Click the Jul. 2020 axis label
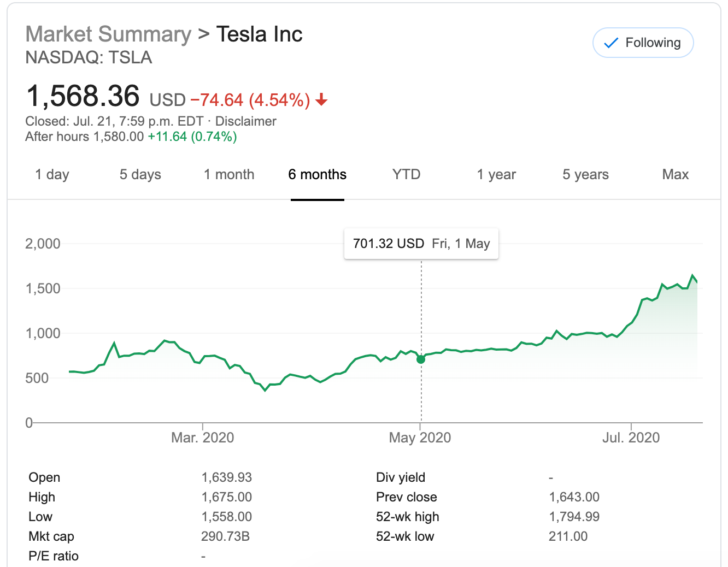 pos(631,438)
